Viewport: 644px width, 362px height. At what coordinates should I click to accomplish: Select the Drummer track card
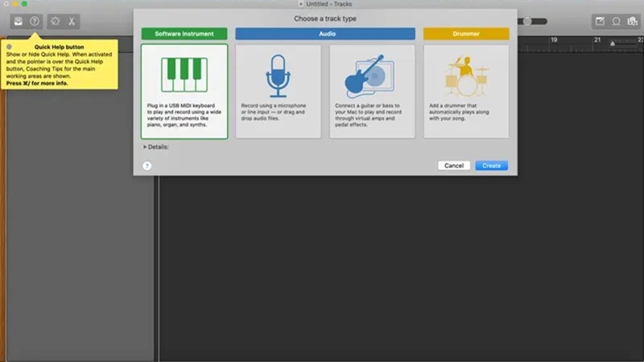466,92
